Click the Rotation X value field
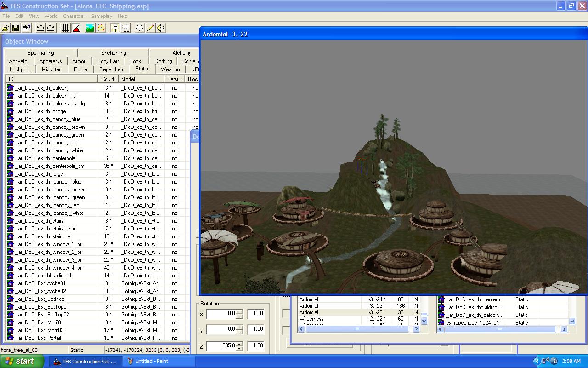This screenshot has height=368, width=588. 221,314
